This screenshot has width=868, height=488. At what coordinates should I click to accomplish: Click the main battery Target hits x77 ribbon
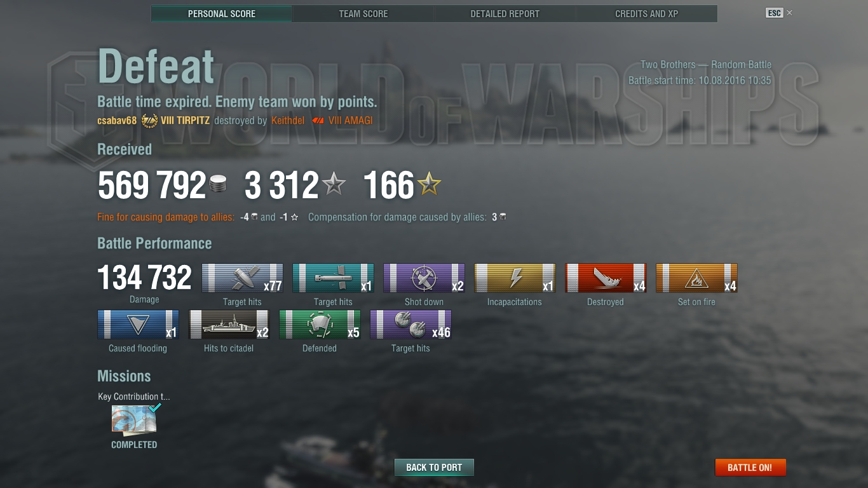click(x=242, y=278)
